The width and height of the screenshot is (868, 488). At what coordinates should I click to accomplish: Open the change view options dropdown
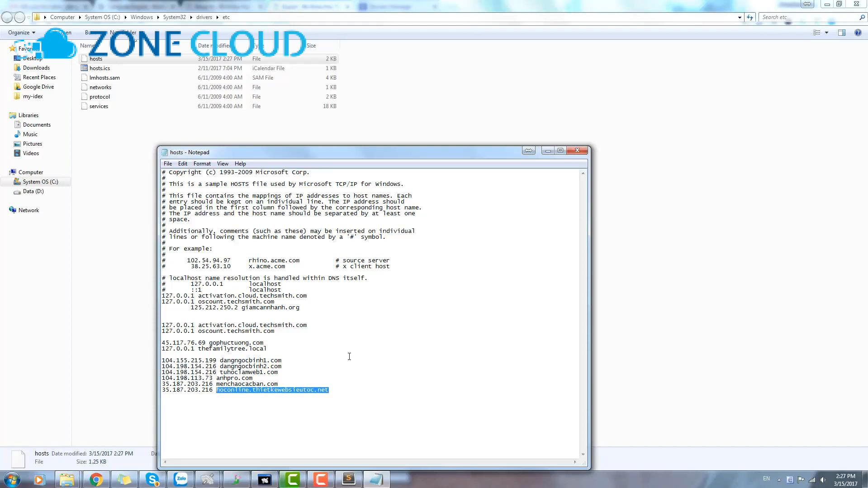coord(826,33)
